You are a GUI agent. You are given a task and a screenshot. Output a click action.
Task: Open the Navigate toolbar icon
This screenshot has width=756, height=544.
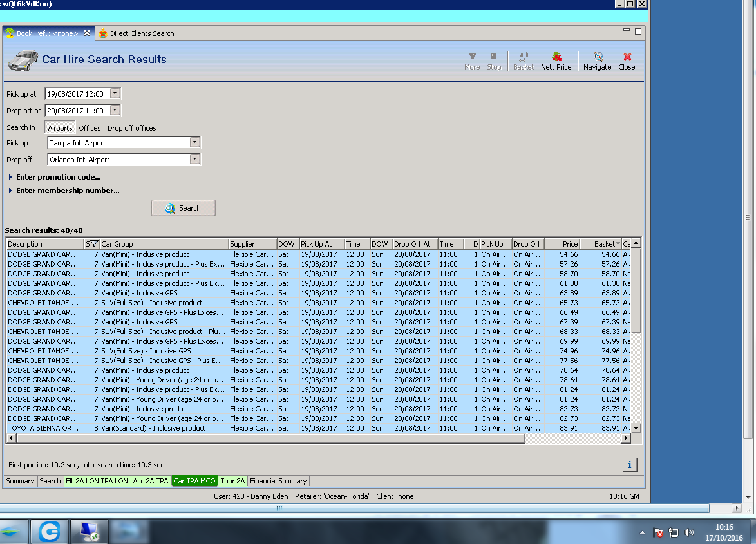coord(598,61)
